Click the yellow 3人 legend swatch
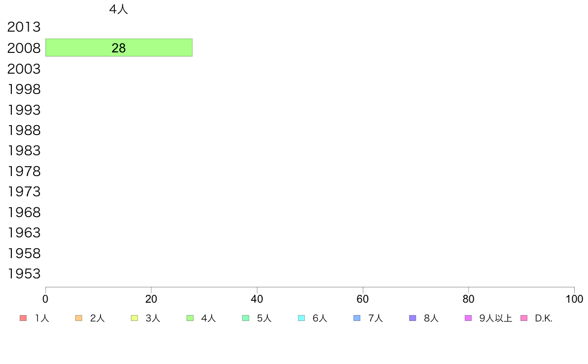Screen dimensions: 588x364 [134, 318]
